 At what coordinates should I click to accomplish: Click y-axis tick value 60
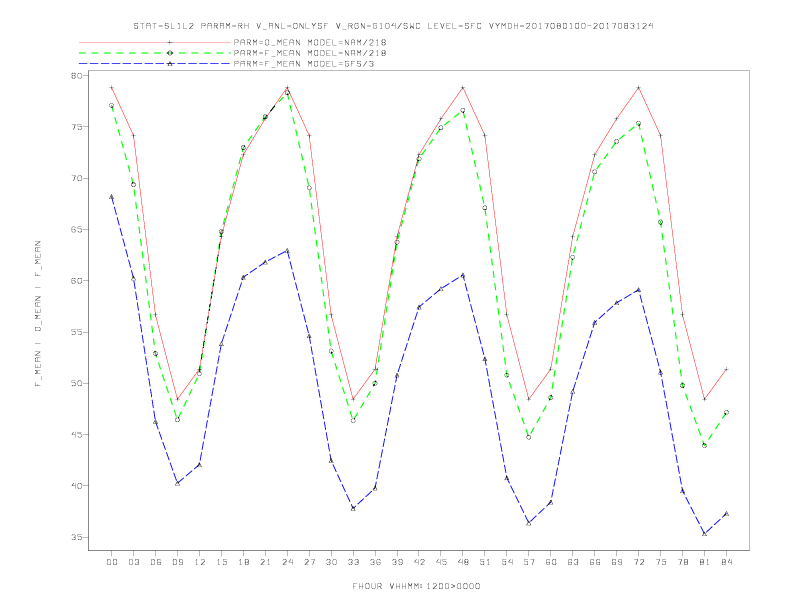pyautogui.click(x=77, y=281)
